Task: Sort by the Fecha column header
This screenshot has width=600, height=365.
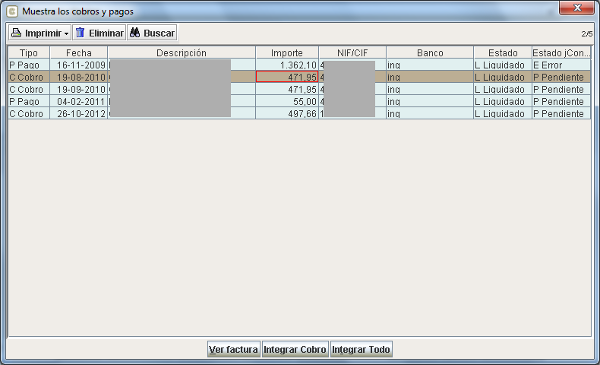Action: point(79,53)
